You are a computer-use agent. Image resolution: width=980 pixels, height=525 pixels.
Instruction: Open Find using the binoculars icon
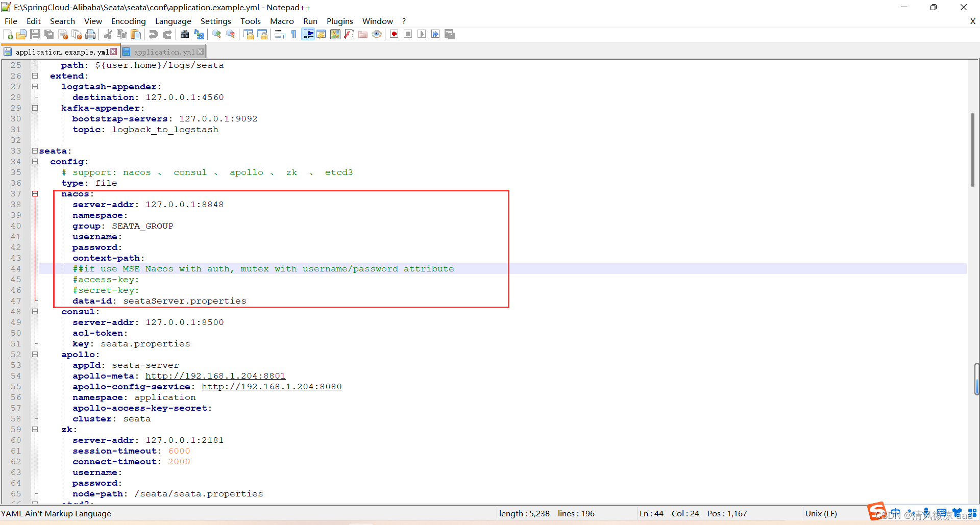coord(185,34)
